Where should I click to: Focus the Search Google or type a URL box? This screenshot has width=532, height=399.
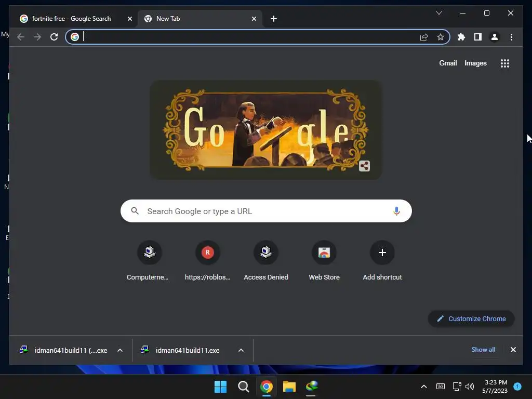tap(266, 211)
